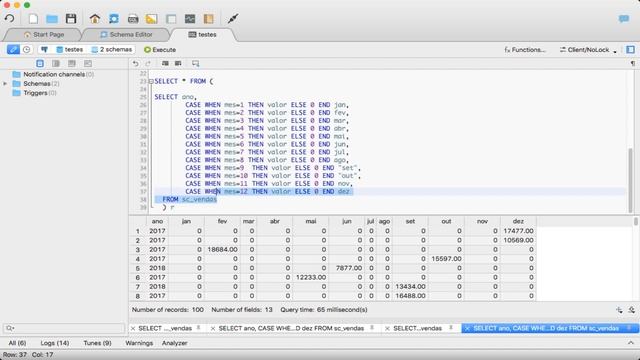Open the Start Page house icon in the toolbar
640x360 pixels.
(x=95, y=18)
